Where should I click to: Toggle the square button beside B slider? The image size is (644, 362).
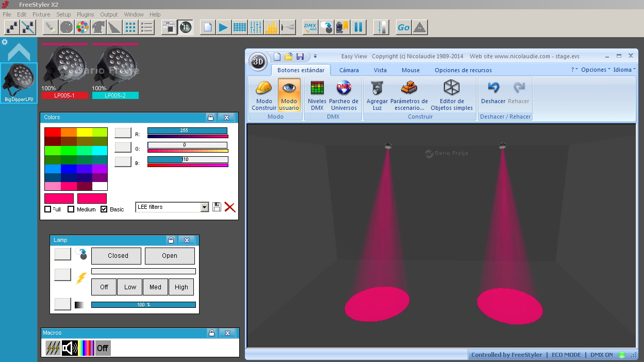coord(123,162)
